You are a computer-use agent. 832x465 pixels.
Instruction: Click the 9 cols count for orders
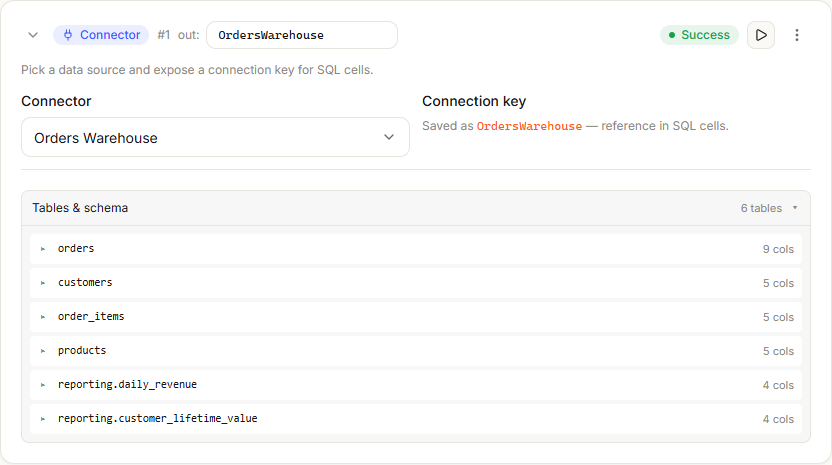778,249
